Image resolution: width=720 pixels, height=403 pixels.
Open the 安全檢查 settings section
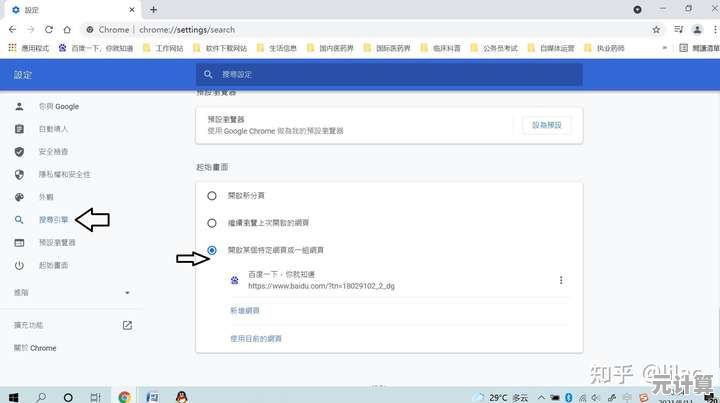[53, 151]
